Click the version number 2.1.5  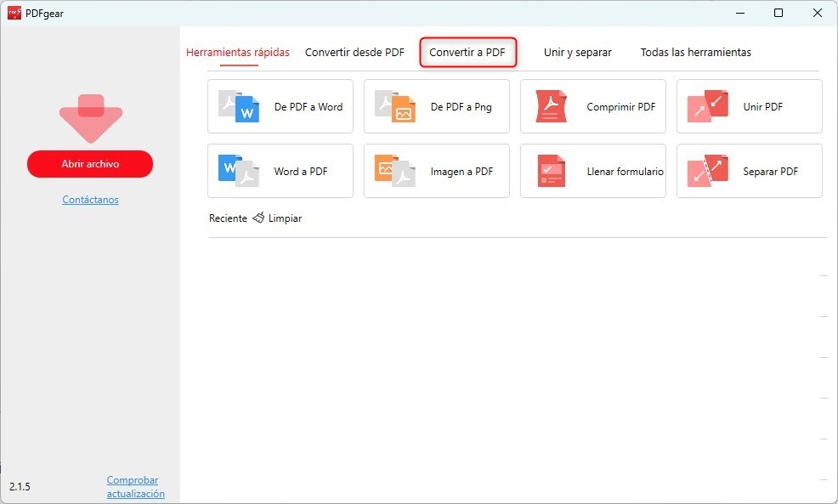[x=20, y=487]
